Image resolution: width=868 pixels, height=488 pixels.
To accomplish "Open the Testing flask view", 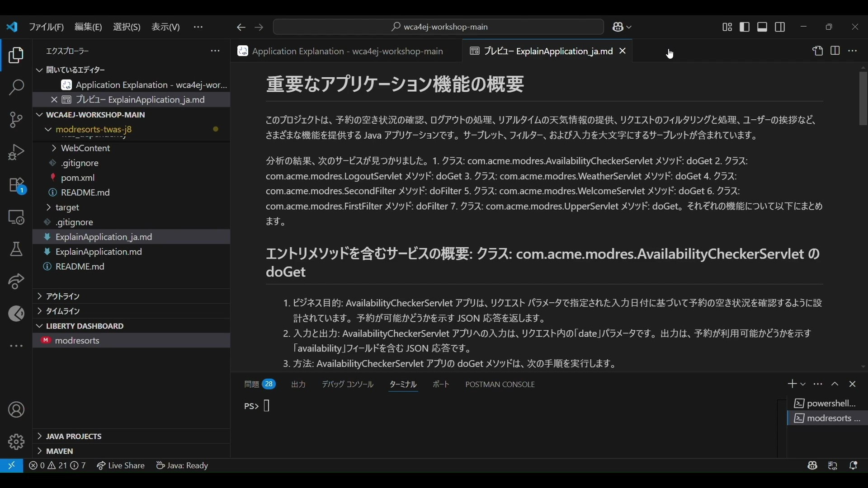I will click(x=16, y=249).
